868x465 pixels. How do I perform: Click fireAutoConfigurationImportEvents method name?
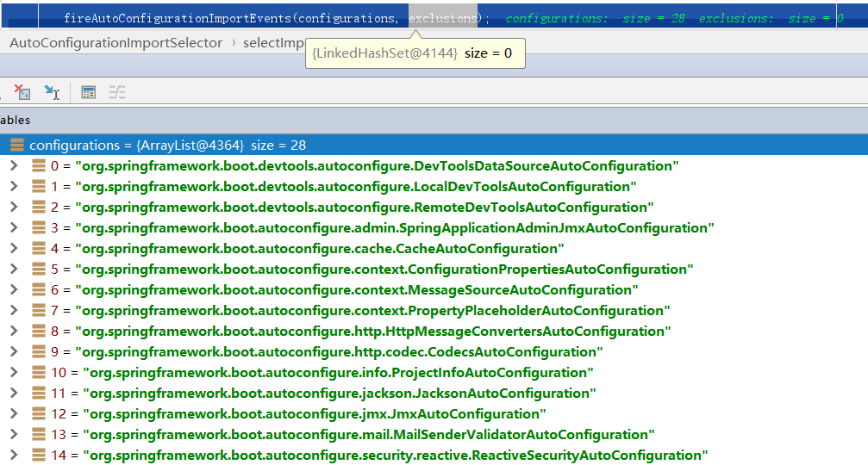pos(178,18)
